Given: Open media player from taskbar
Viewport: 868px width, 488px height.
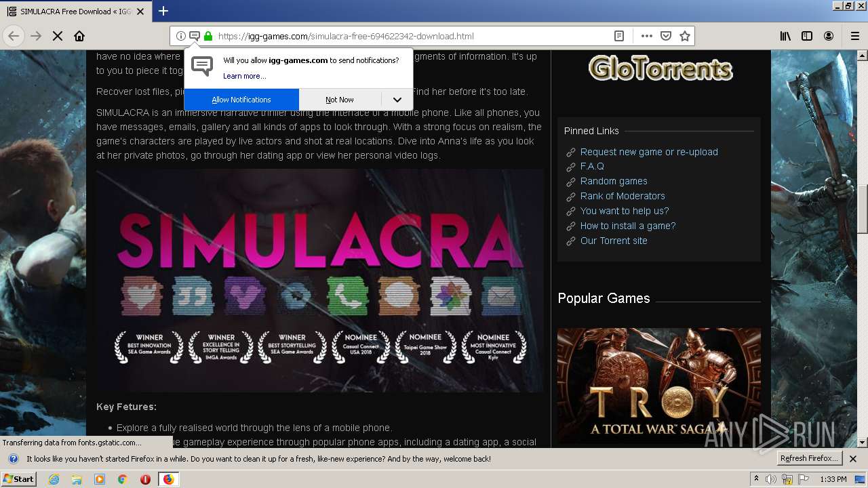Looking at the screenshot, I should pyautogui.click(x=100, y=479).
